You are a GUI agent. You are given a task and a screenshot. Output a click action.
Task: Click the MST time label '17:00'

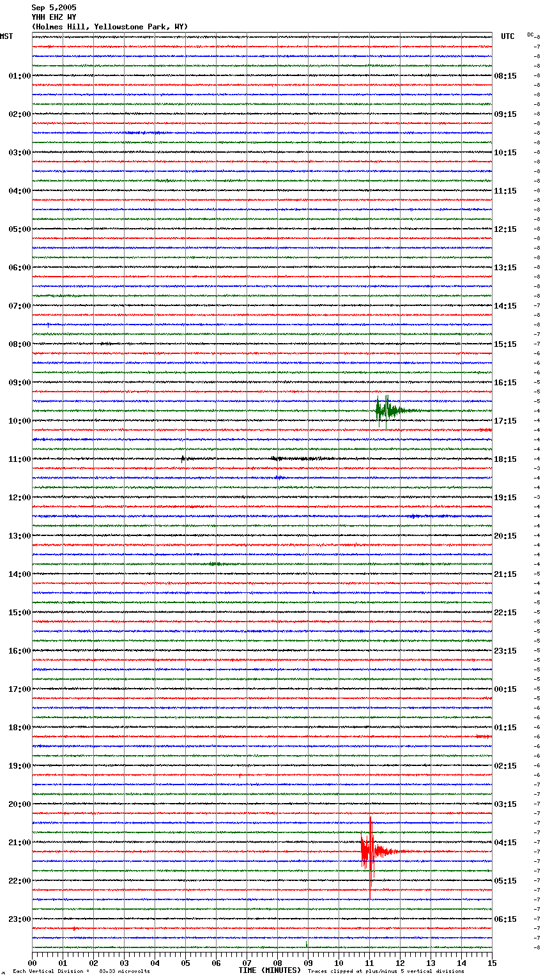click(20, 689)
